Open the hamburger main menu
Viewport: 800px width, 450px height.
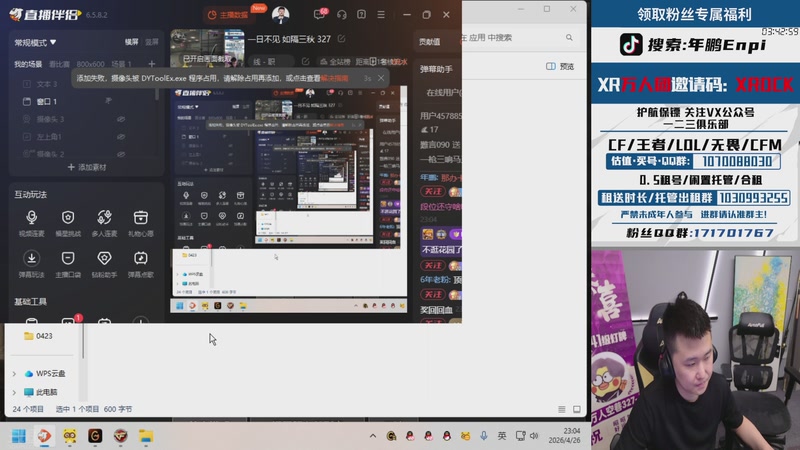pyautogui.click(x=381, y=15)
